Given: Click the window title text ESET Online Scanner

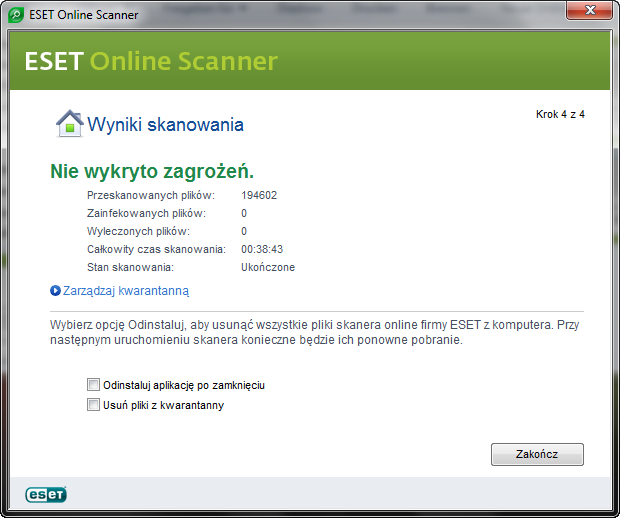Looking at the screenshot, I should (83, 15).
